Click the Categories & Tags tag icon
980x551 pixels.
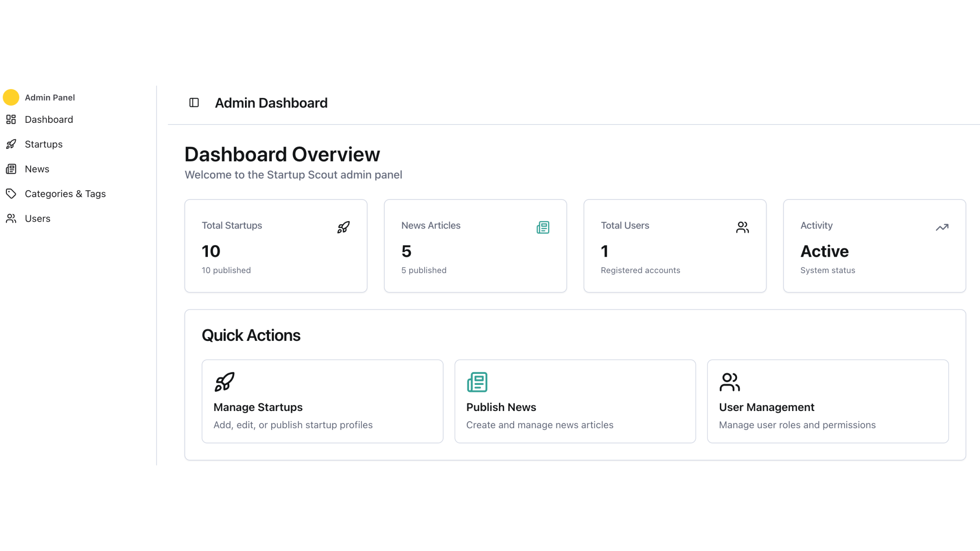point(11,193)
